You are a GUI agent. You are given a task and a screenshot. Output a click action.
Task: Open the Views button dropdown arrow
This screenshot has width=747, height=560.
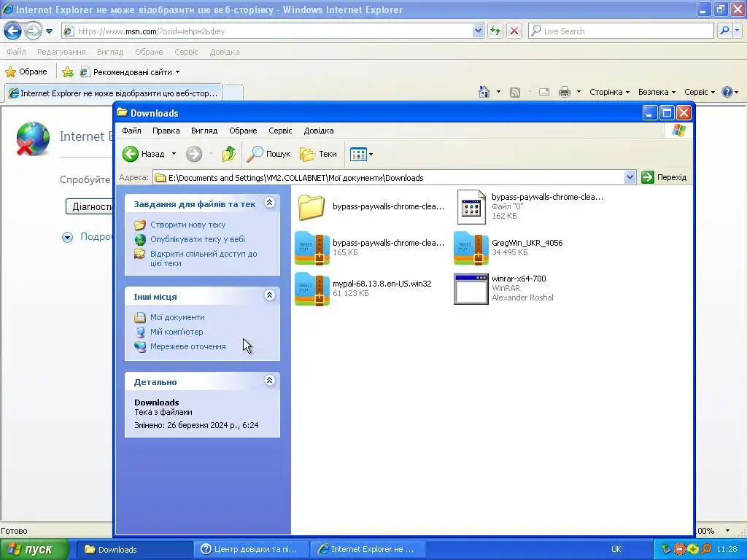[371, 154]
